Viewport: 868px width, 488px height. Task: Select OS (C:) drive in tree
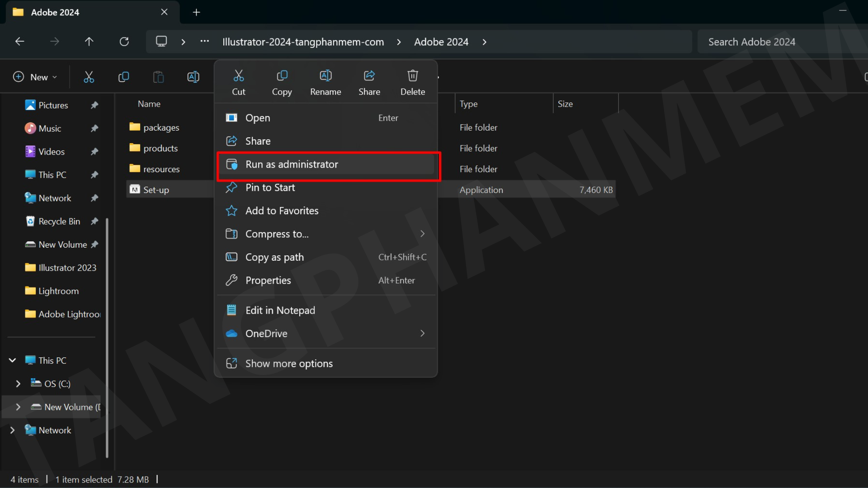tap(57, 384)
